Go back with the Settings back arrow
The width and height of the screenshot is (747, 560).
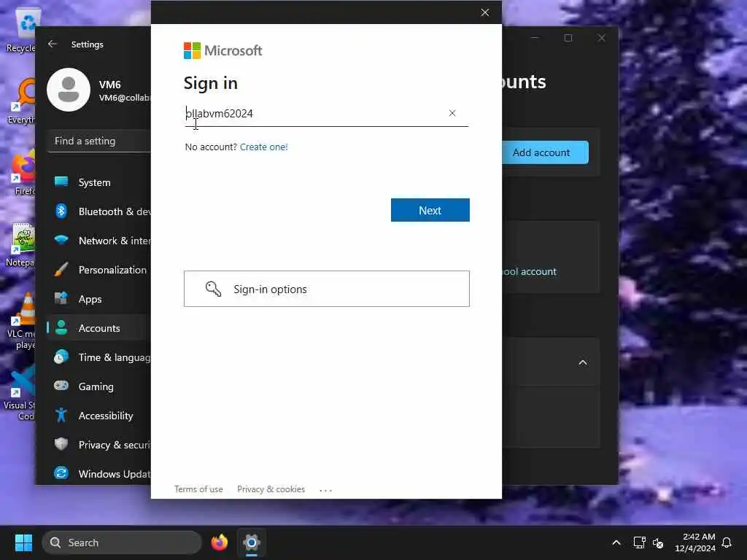pyautogui.click(x=53, y=44)
